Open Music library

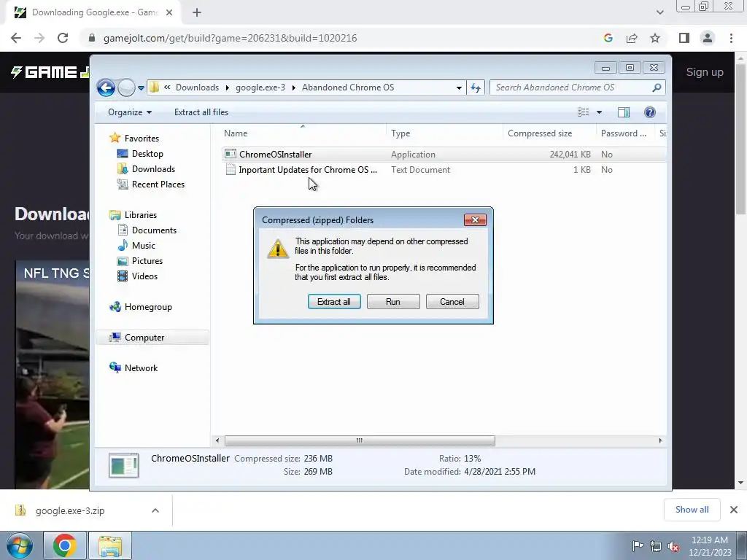pos(144,245)
